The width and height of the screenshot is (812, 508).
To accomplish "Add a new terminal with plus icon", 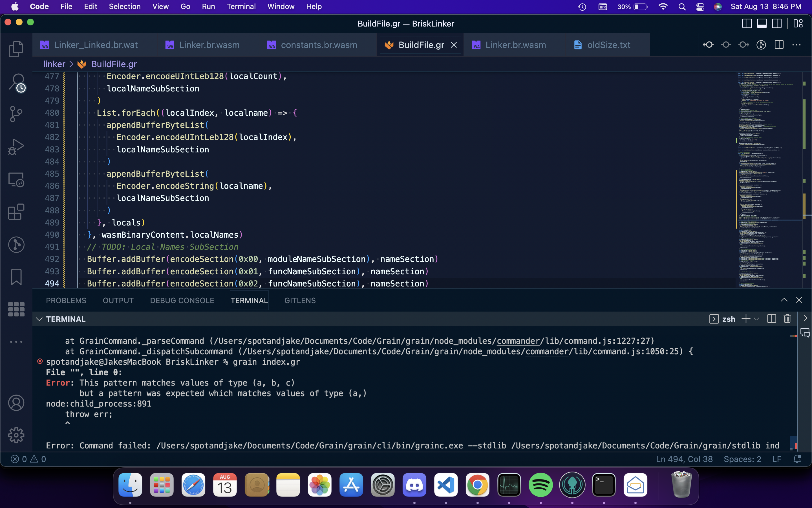I will 745,319.
